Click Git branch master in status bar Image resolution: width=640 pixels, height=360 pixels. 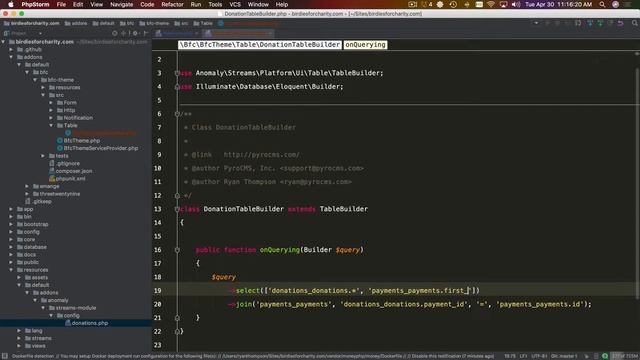click(x=564, y=356)
